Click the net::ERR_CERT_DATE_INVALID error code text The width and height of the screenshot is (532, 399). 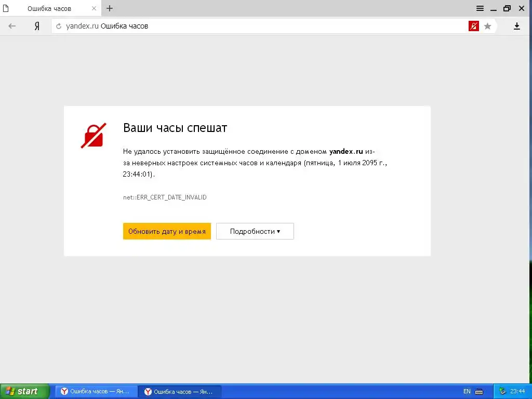pos(165,197)
